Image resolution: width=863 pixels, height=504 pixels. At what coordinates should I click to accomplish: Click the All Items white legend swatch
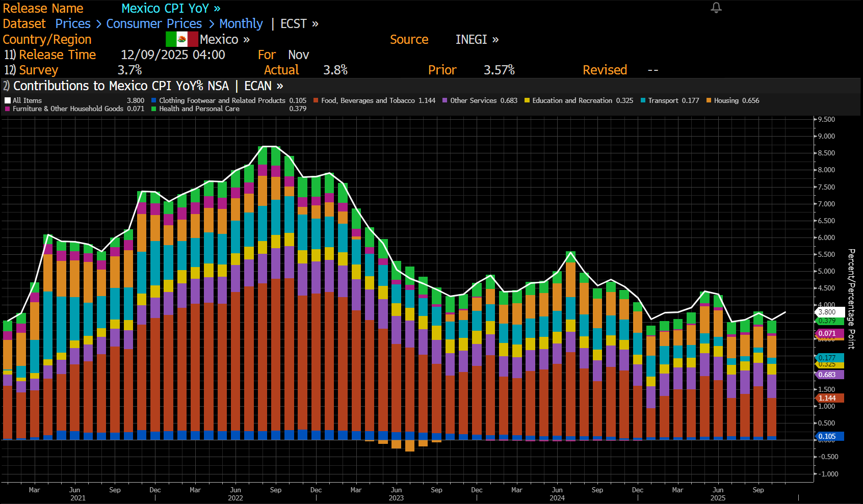[8, 100]
